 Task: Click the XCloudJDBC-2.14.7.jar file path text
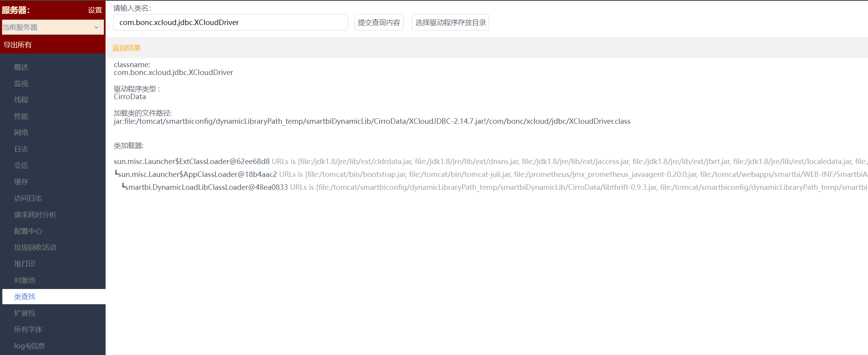click(372, 121)
